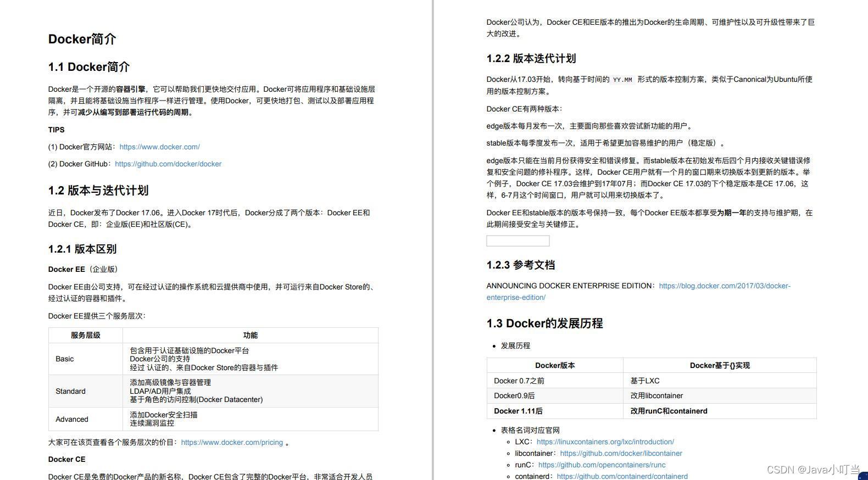Click the '添加Docker安全扫描' table line

click(164, 415)
